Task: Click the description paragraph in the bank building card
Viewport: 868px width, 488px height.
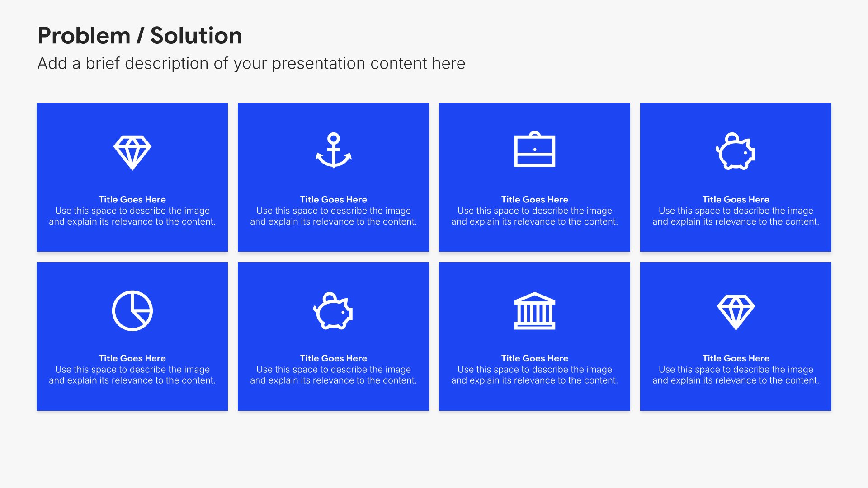Action: coord(535,375)
